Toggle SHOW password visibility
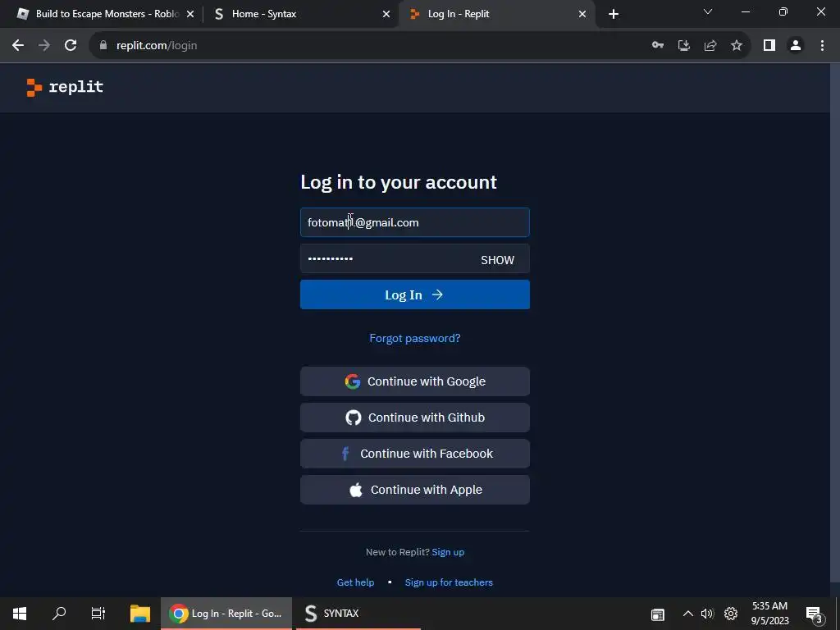The image size is (840, 630). pyautogui.click(x=497, y=260)
